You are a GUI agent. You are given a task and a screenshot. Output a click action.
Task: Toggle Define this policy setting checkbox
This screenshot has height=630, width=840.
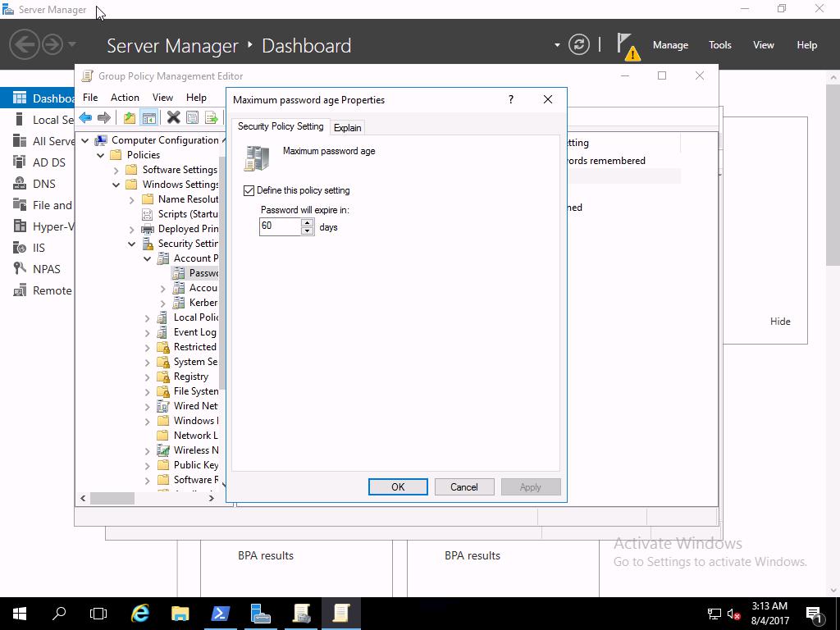click(x=249, y=190)
